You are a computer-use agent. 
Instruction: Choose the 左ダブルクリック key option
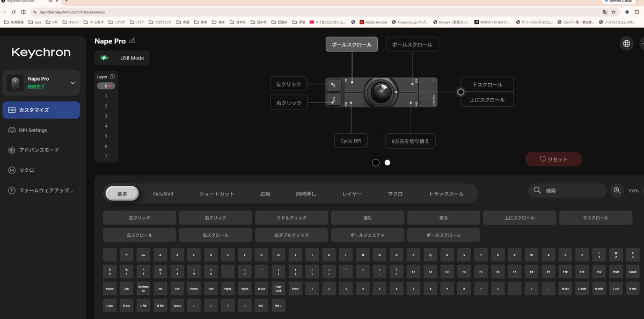pos(292,235)
